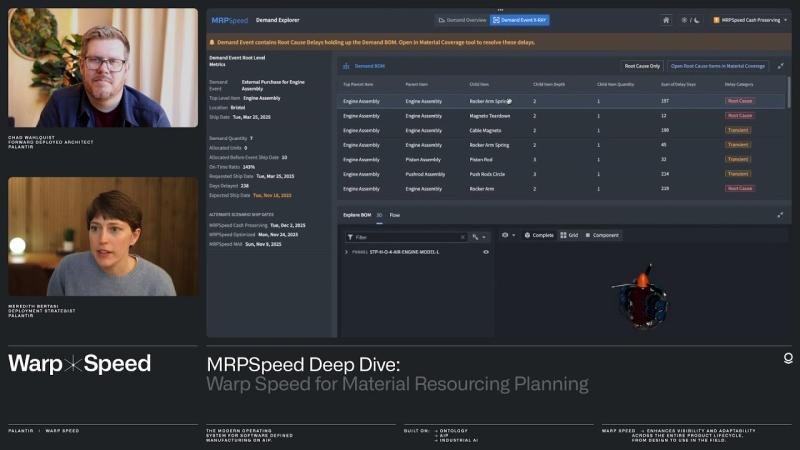Click Chad Wahlquist webcam video

coord(103,67)
